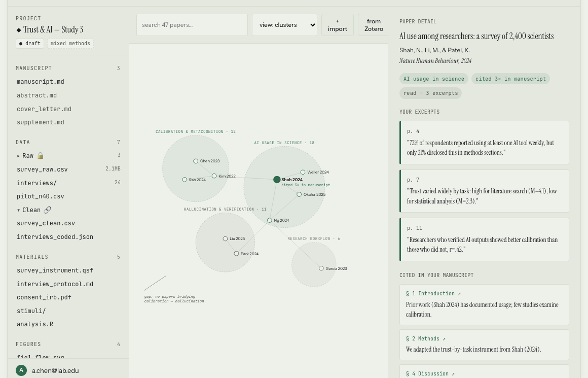Click the + icon on the import button
This screenshot has width=588, height=378.
[x=337, y=21]
